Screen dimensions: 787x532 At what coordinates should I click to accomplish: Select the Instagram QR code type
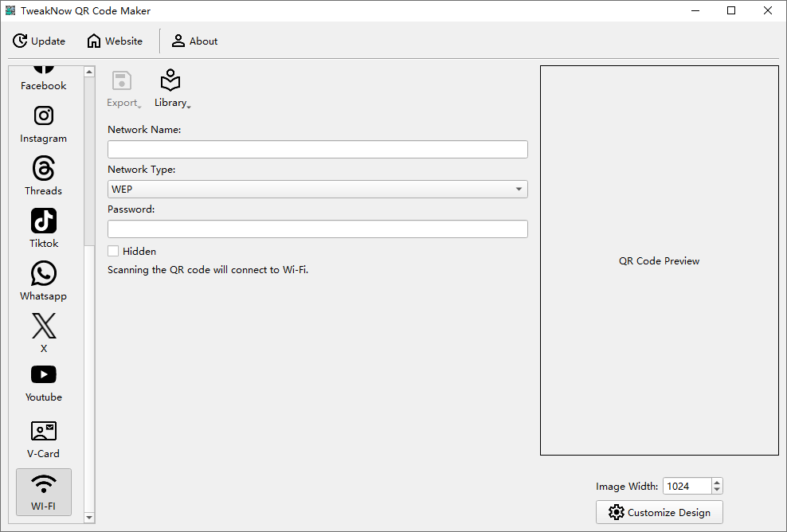point(44,123)
